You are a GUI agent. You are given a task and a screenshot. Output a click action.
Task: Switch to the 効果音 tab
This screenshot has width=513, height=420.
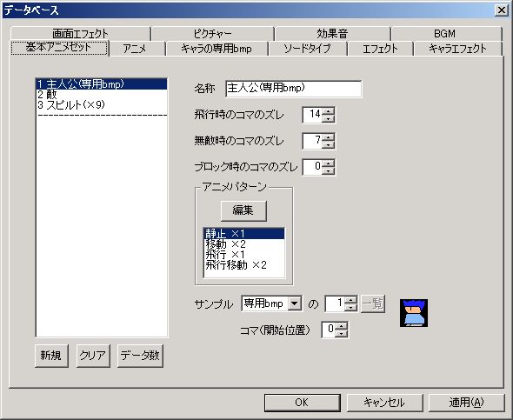click(x=332, y=33)
